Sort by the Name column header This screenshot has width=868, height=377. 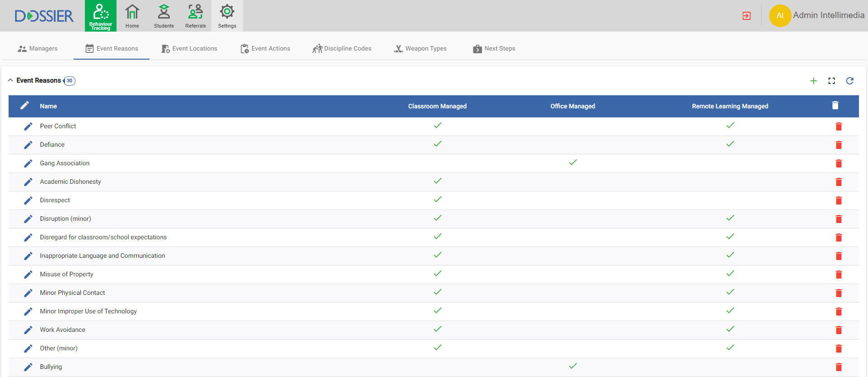[48, 106]
